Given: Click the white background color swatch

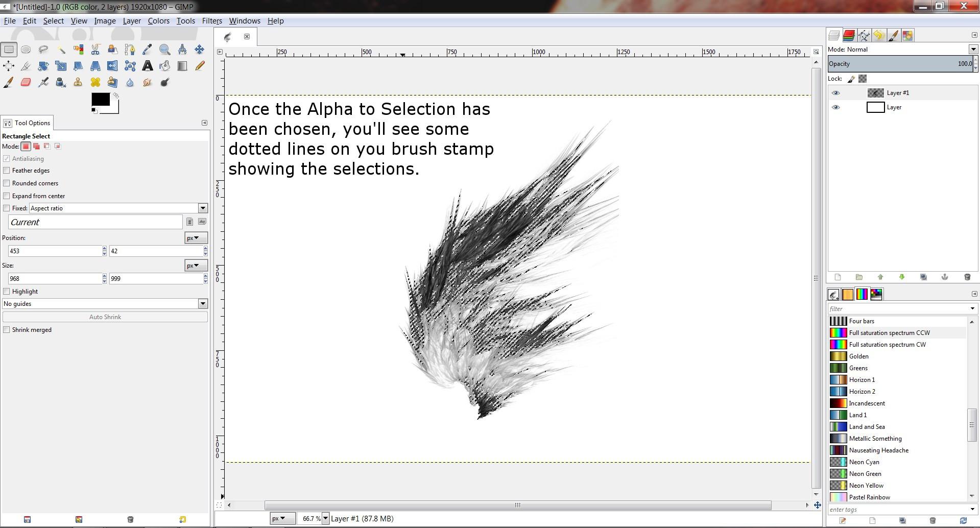Looking at the screenshot, I should pyautogui.click(x=115, y=110).
